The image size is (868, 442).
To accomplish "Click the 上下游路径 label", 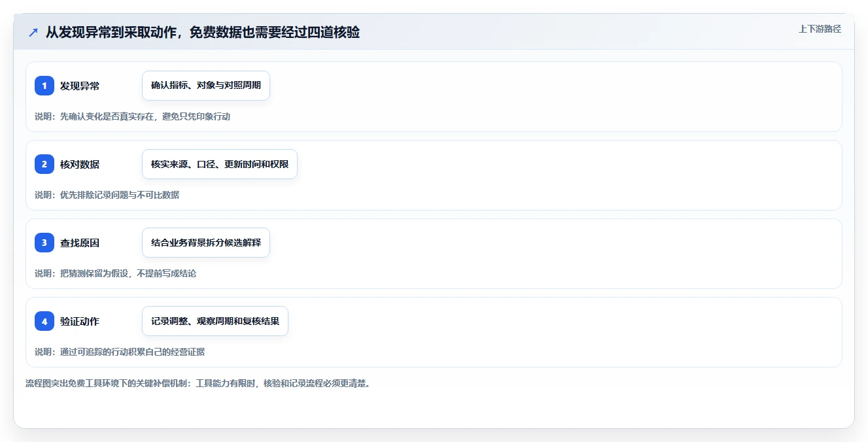I will coord(820,29).
